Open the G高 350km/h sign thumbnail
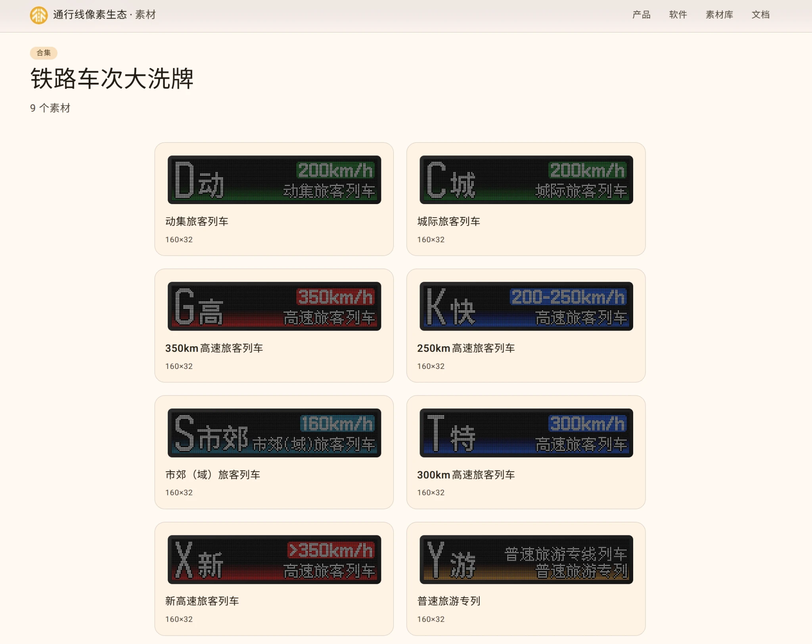 (274, 306)
